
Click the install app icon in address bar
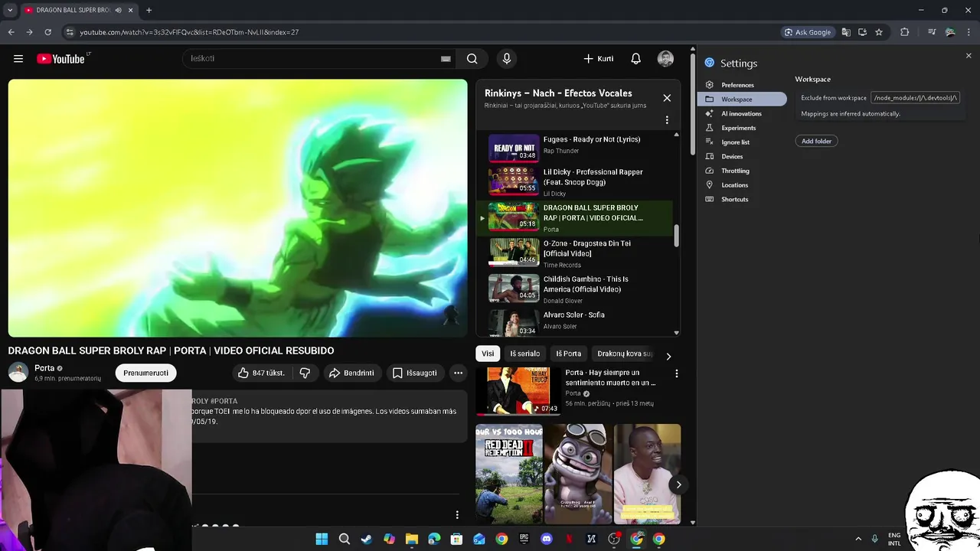point(862,32)
